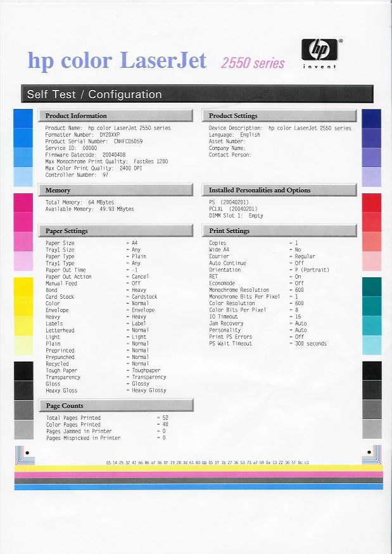
Task: Select the Print Settings section header
Action: pos(279,230)
